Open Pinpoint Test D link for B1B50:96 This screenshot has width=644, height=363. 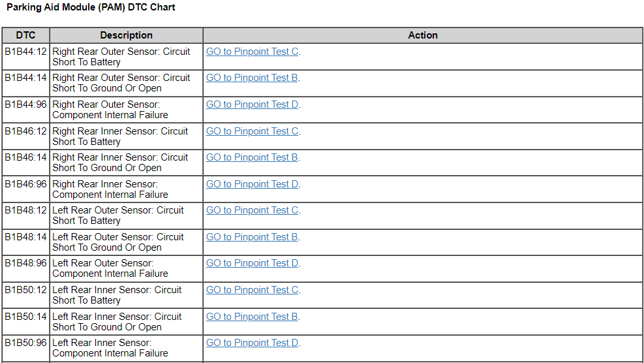click(x=253, y=343)
